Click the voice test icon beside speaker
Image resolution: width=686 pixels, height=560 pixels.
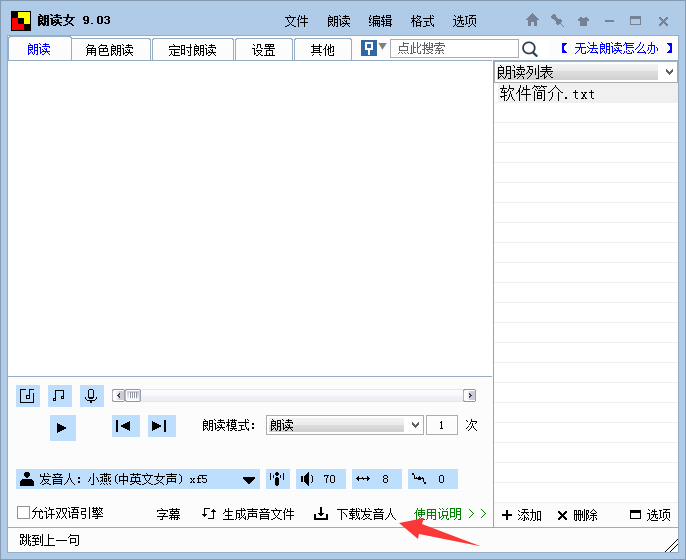277,479
